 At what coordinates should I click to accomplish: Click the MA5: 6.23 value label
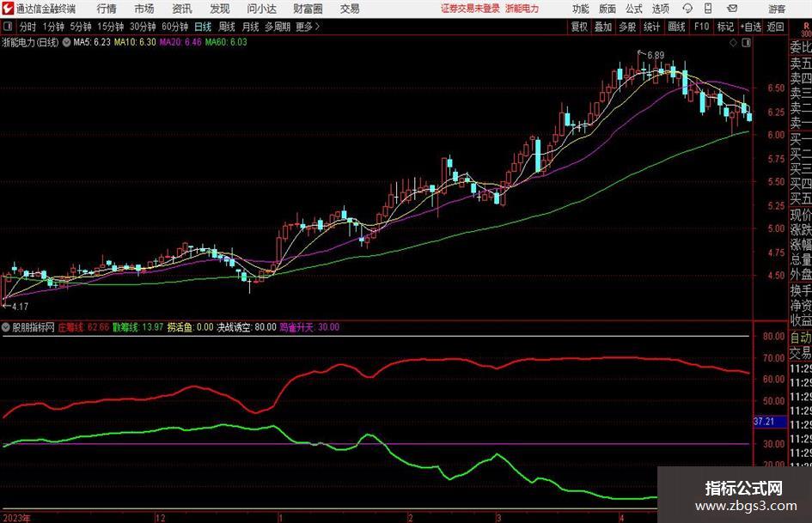(92, 42)
